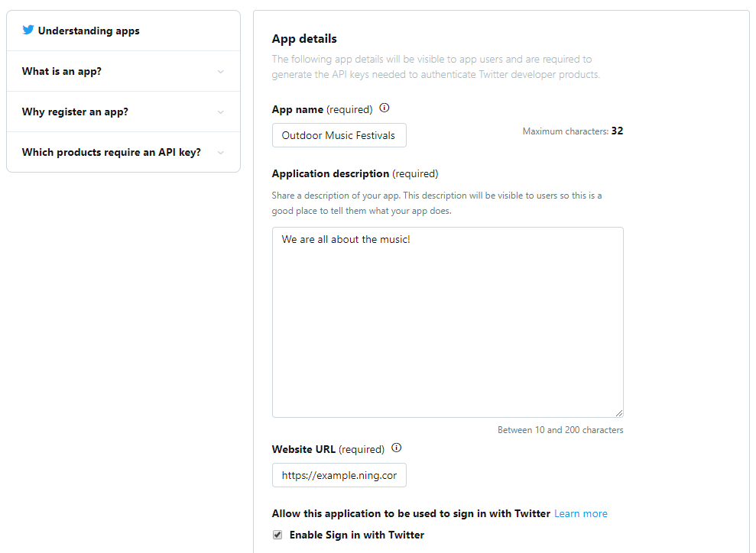The width and height of the screenshot is (756, 553).
Task: Click the 'Understanding apps' panel header
Action: (x=123, y=31)
